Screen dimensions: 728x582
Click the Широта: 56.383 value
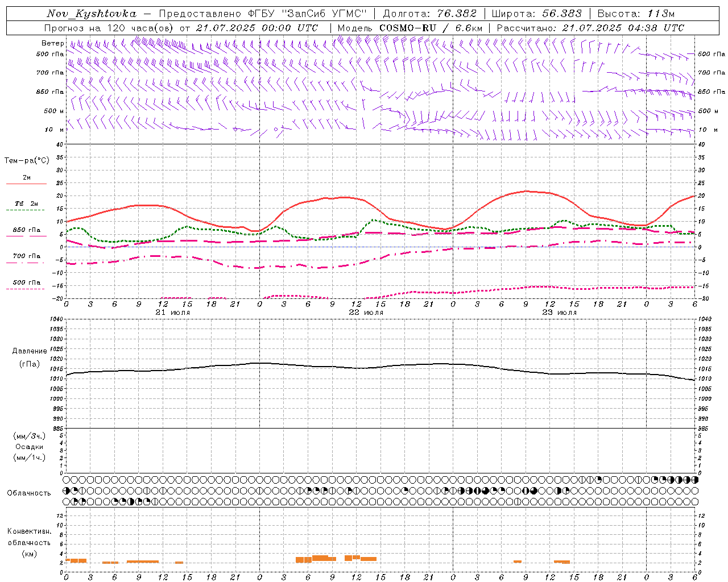(x=536, y=14)
